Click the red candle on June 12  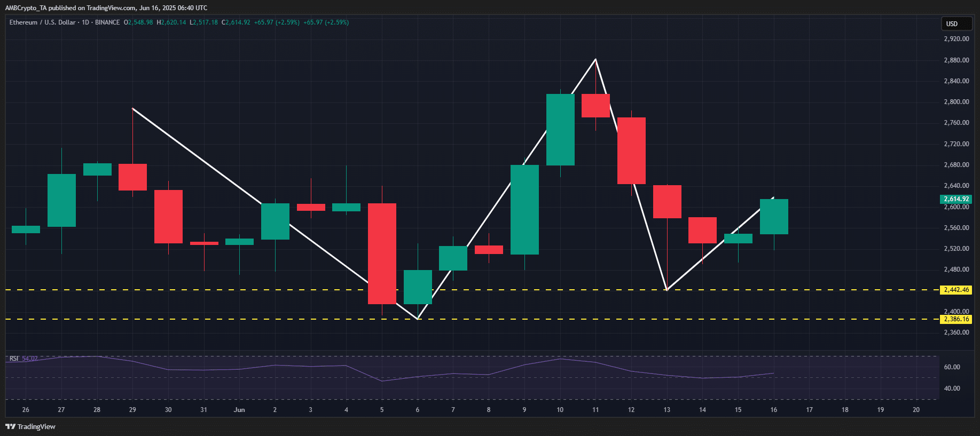click(631, 150)
